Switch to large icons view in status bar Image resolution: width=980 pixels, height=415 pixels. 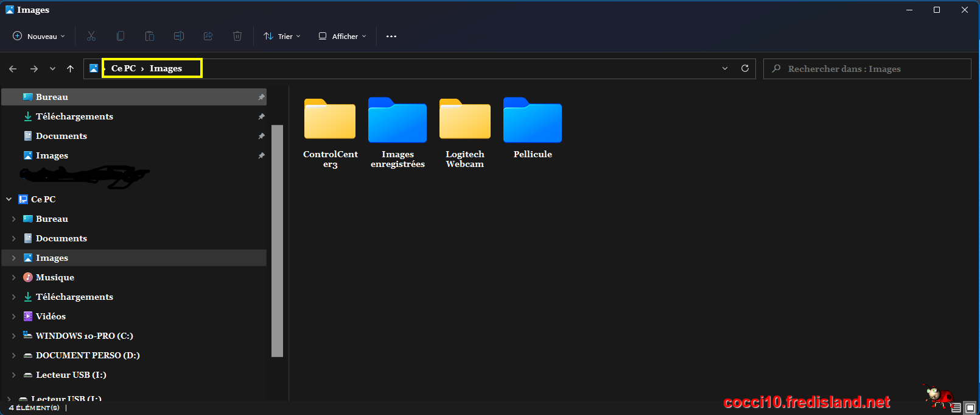[x=970, y=408]
